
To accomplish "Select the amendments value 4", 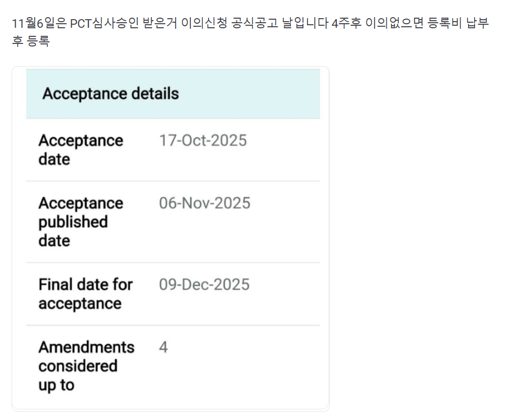I will [x=163, y=347].
